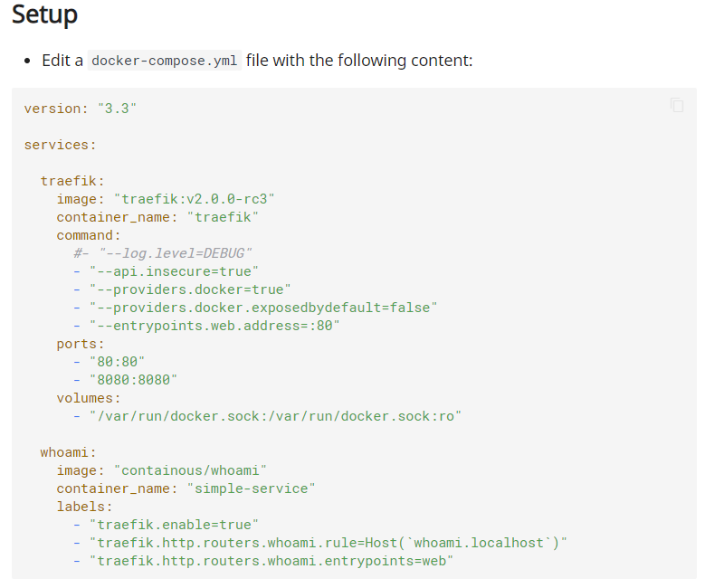Screen dimensions: 705x588
Task: Click the traefik:v2.0.0-rc3 image string
Action: (x=195, y=199)
